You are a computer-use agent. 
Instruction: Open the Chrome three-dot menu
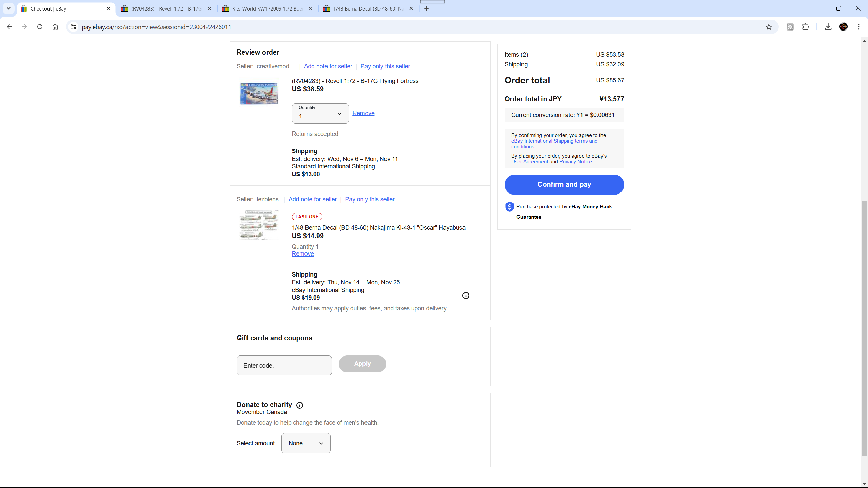tap(859, 27)
